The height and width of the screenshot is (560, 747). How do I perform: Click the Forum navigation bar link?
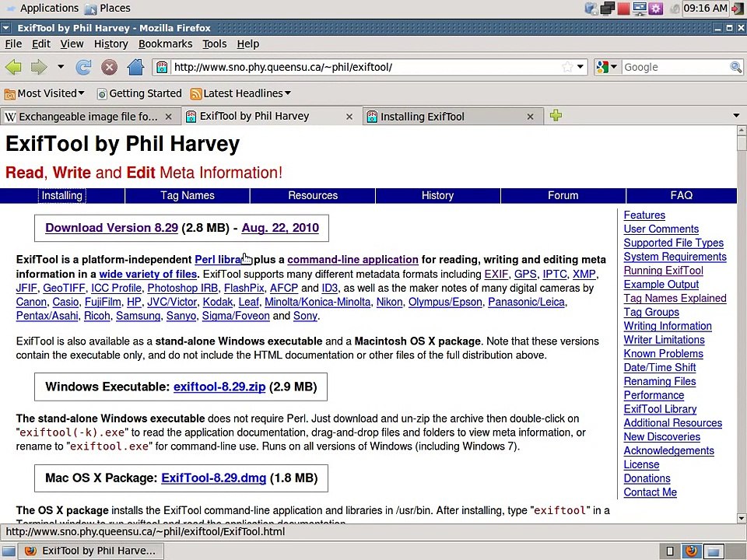563,196
